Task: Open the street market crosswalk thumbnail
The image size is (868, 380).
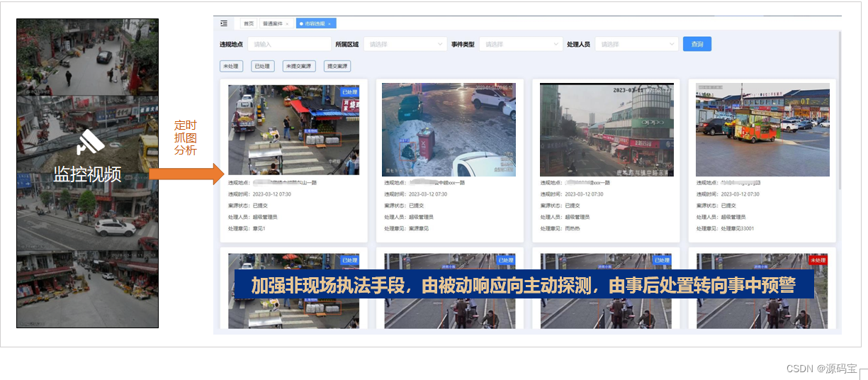Action: [293, 130]
